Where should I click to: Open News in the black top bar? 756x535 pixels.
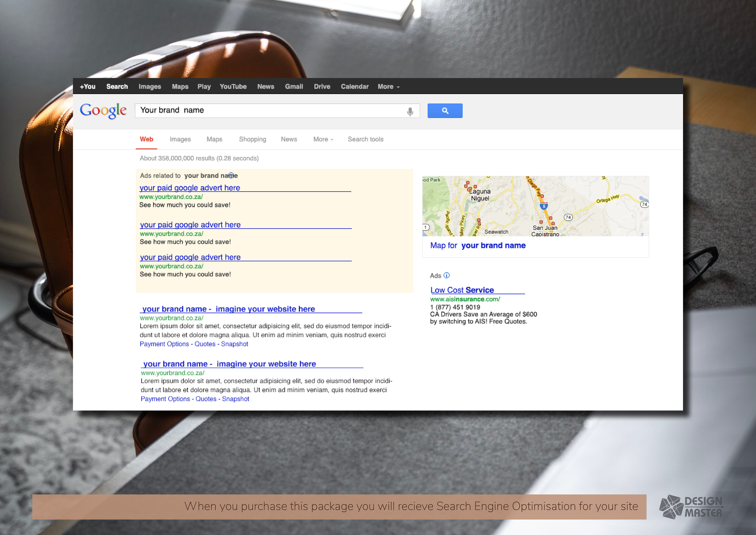[x=266, y=87]
